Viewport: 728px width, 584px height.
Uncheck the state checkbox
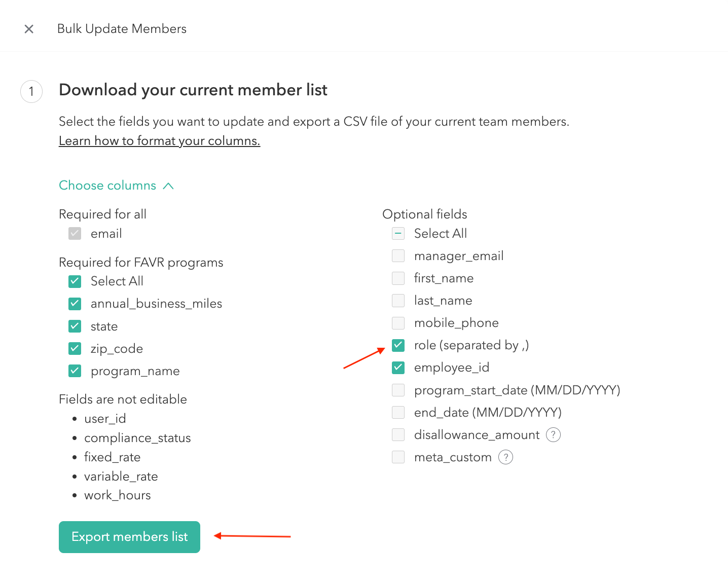(75, 326)
